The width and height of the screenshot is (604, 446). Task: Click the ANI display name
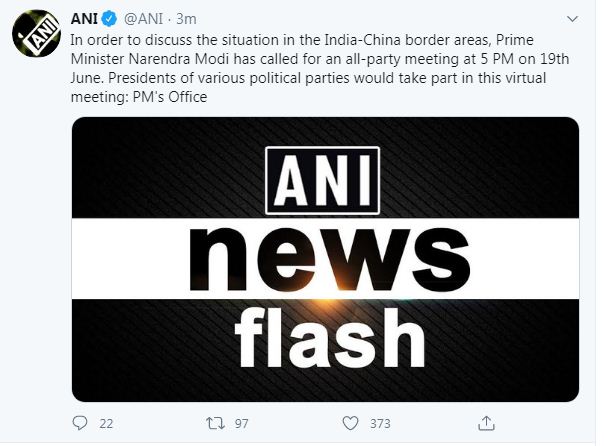(85, 19)
